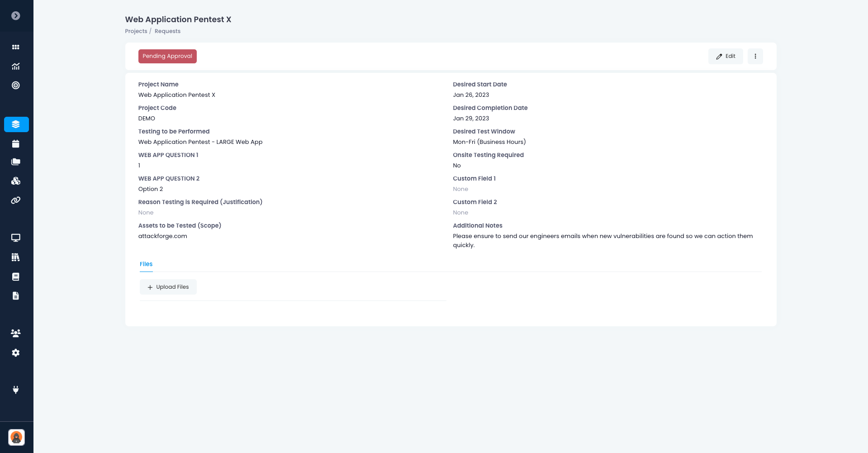Switch to the Files tab
Viewport: 868px width, 453px height.
[146, 264]
